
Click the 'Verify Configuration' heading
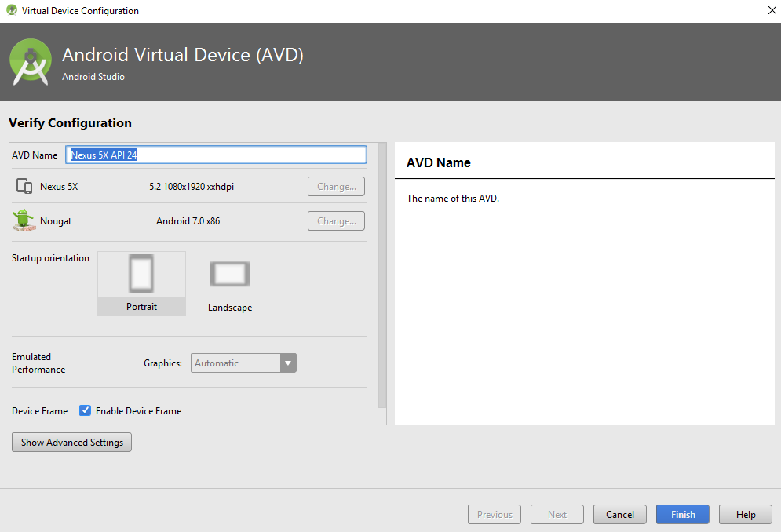click(70, 123)
